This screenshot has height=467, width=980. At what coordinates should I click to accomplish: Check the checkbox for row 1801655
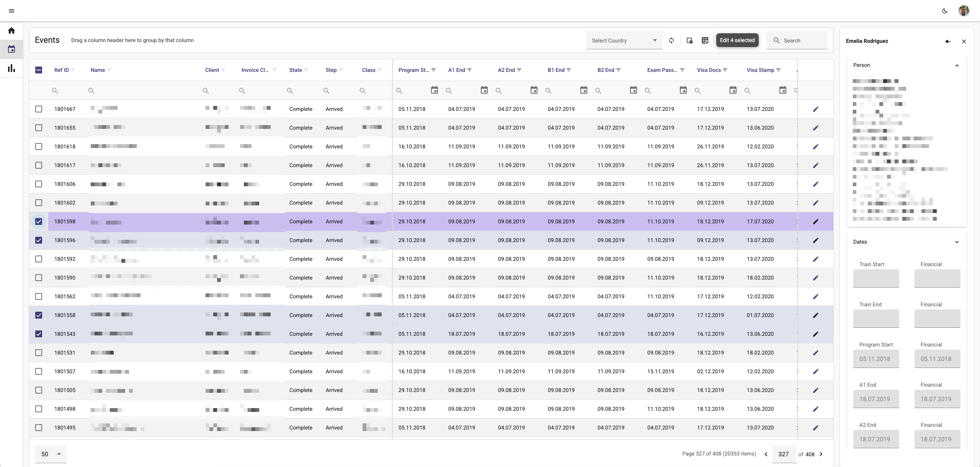pyautogui.click(x=39, y=128)
